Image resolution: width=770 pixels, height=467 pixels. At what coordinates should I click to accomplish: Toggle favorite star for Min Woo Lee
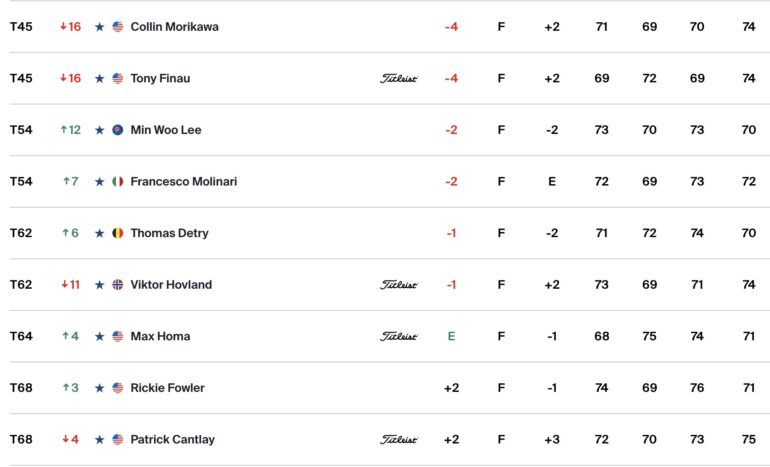[100, 130]
